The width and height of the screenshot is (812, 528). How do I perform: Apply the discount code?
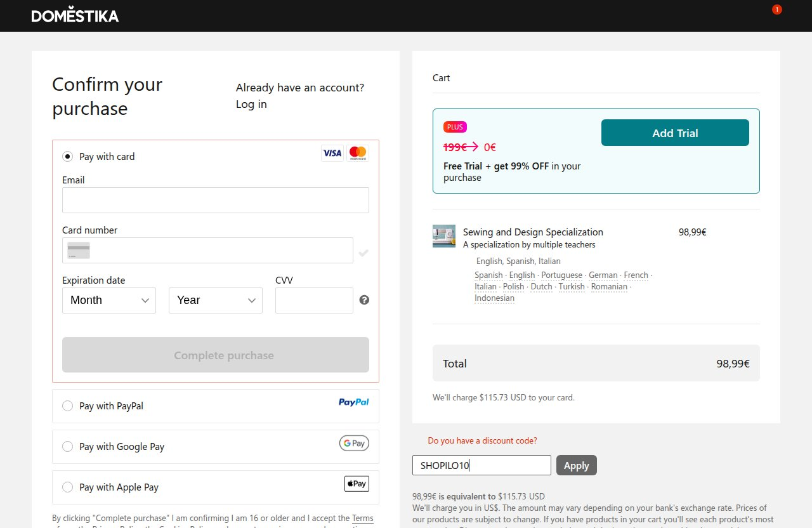[577, 465]
